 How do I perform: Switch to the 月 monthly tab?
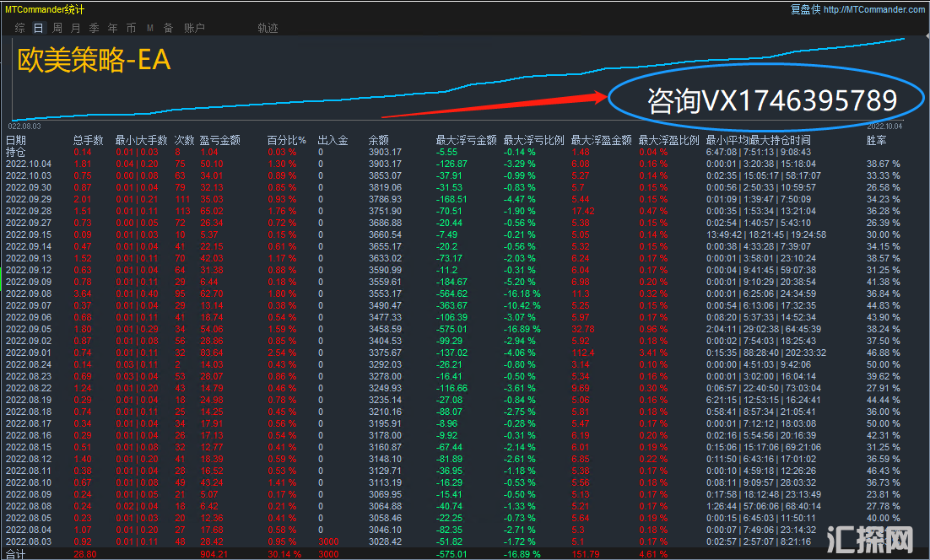pos(76,28)
